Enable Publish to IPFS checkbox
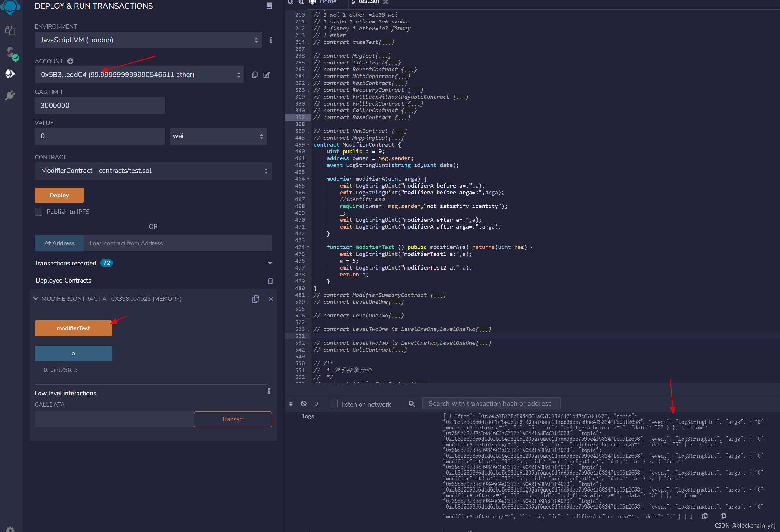Viewport: 780px width, 532px height. (x=39, y=212)
